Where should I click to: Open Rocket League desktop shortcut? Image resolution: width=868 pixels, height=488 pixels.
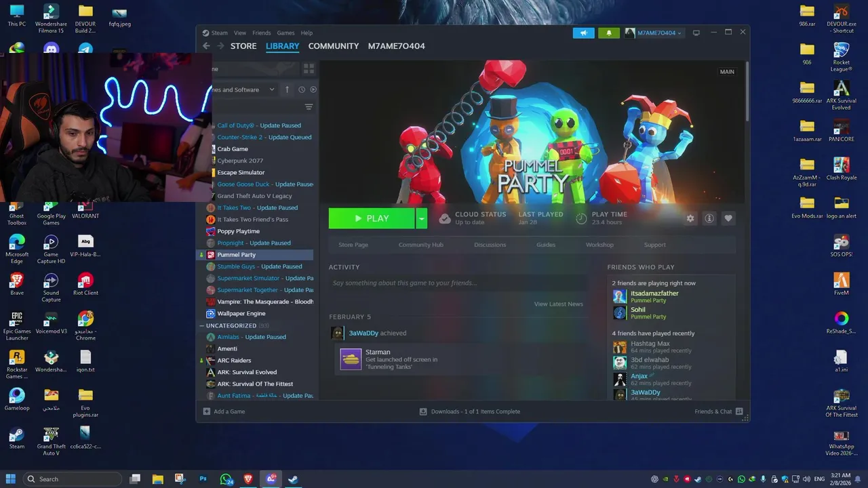click(842, 56)
